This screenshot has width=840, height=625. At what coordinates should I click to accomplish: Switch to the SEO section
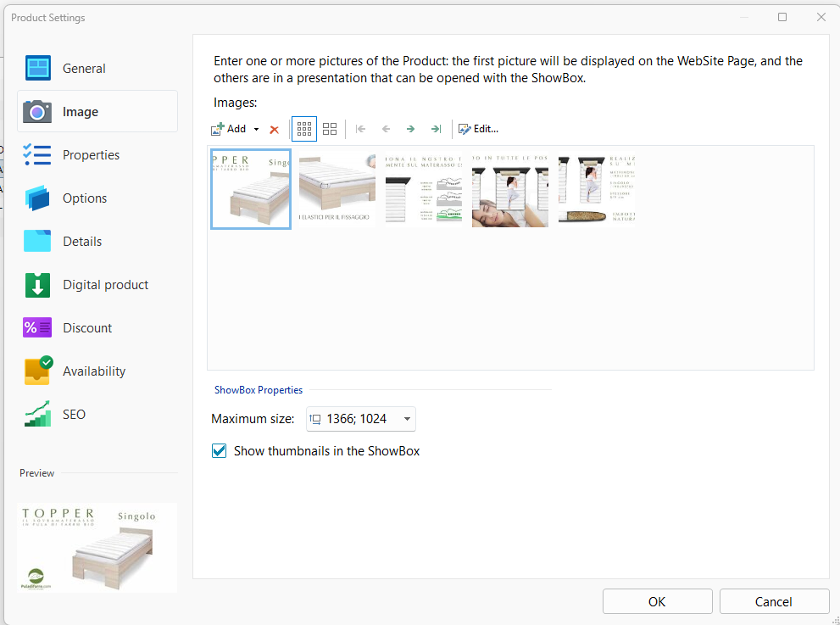coord(74,415)
